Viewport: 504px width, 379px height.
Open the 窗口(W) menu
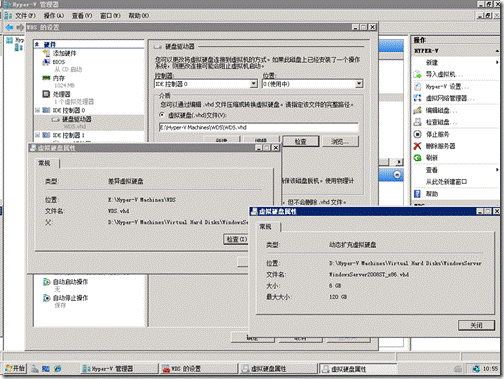point(110,16)
